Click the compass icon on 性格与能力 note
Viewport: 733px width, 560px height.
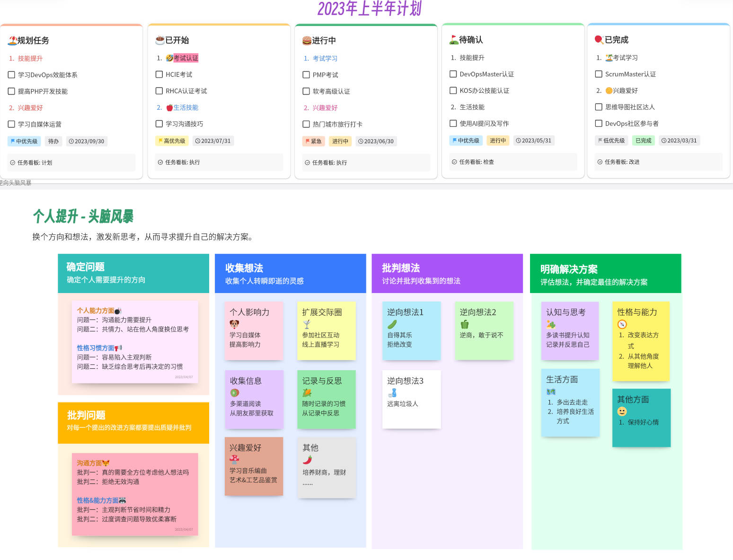(x=622, y=324)
